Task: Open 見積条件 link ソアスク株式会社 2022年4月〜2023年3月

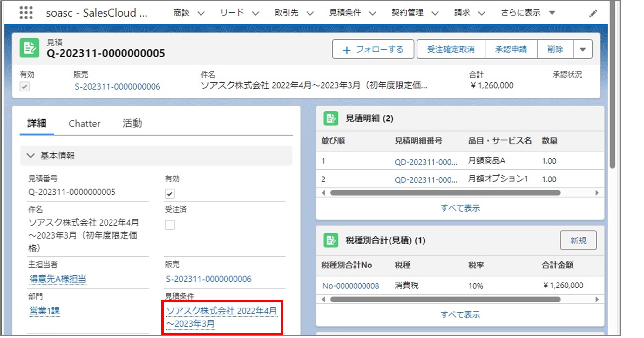Action: click(x=221, y=317)
